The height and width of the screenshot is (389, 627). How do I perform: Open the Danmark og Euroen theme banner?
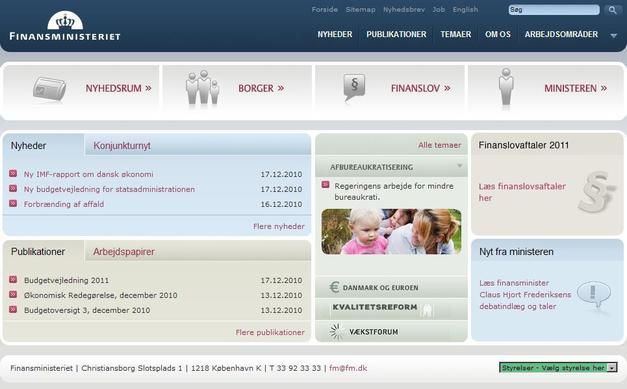[391, 287]
